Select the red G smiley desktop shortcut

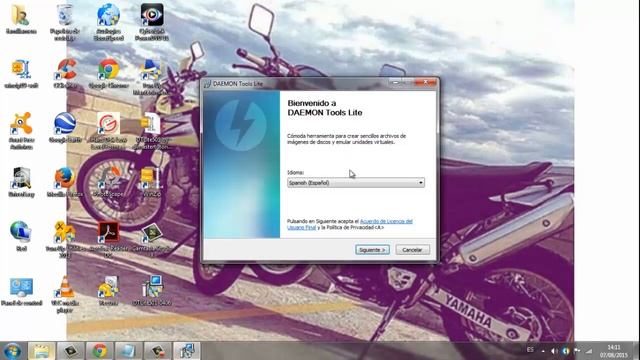click(x=108, y=131)
